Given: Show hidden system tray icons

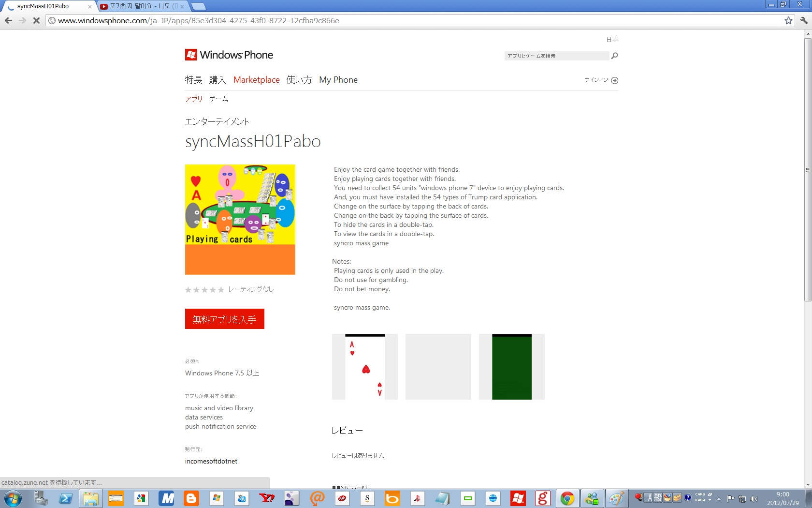Looking at the screenshot, I should coord(719,499).
